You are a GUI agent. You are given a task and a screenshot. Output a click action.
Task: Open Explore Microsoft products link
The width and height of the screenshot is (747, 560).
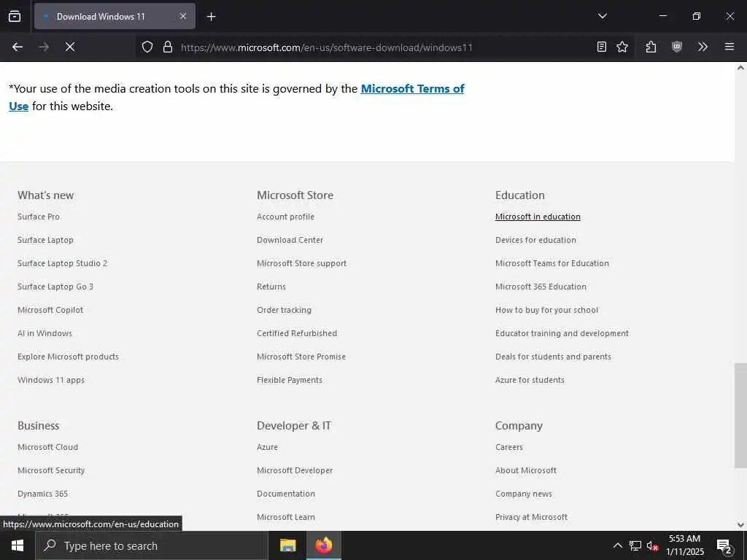[68, 357]
